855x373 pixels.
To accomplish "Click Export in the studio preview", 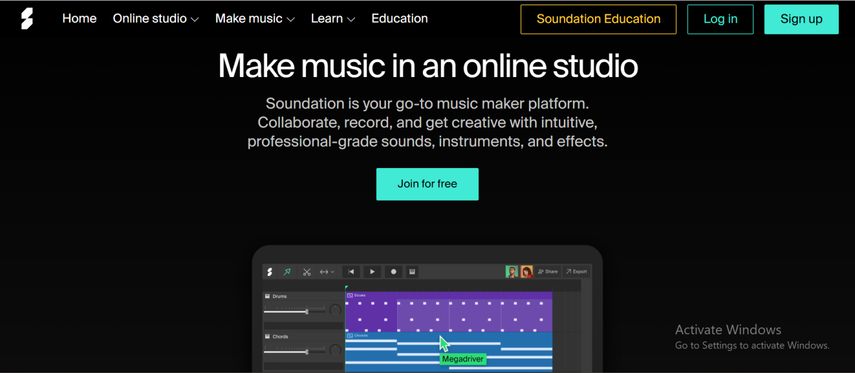I will coord(576,272).
